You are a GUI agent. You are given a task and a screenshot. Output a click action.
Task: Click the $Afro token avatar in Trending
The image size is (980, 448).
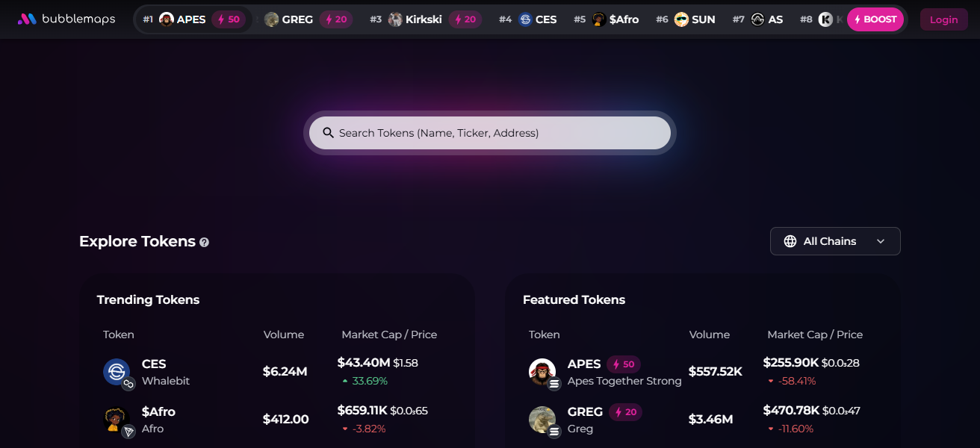pyautogui.click(x=117, y=419)
